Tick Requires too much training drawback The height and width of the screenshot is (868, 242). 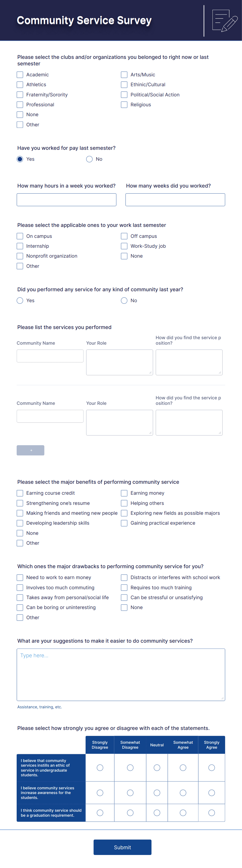124,588
